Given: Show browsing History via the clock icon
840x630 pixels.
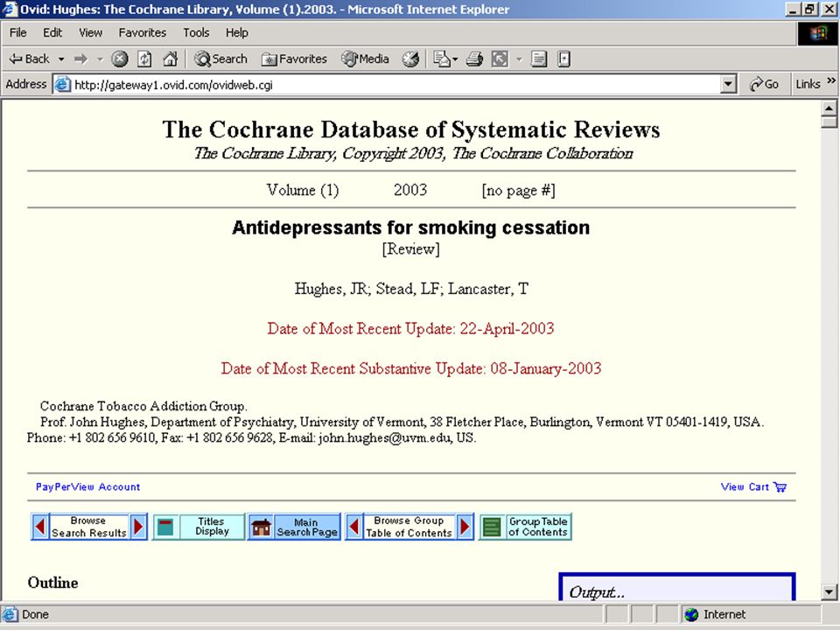Looking at the screenshot, I should pos(411,59).
